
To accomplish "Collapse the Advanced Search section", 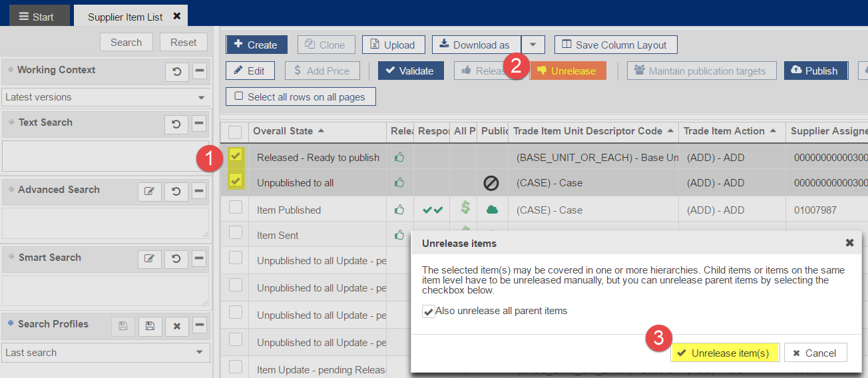I will 199,192.
